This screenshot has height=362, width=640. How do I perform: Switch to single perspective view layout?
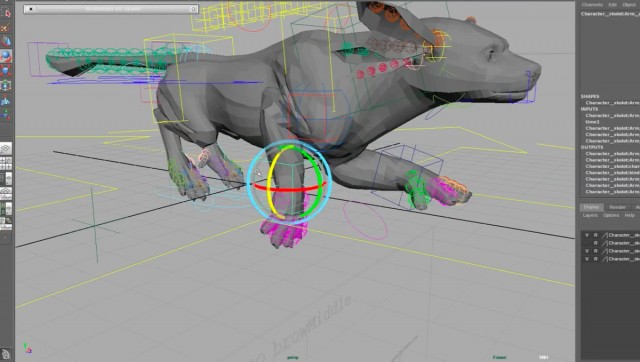6,149
